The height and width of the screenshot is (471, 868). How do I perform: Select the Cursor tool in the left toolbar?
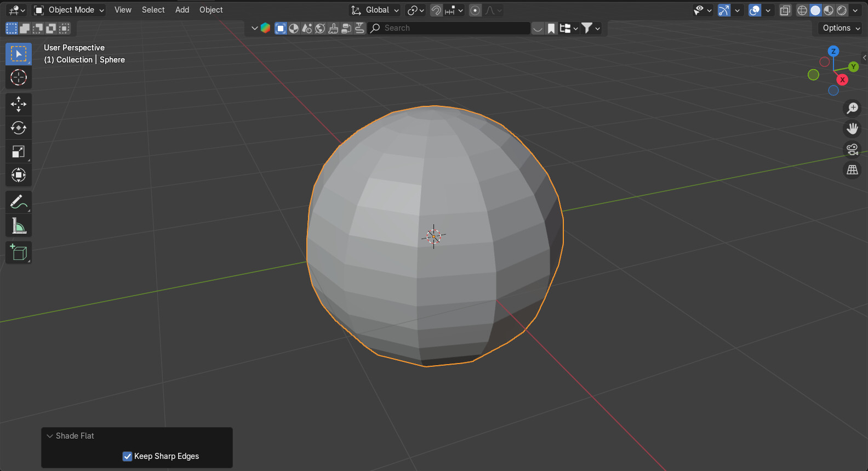19,77
